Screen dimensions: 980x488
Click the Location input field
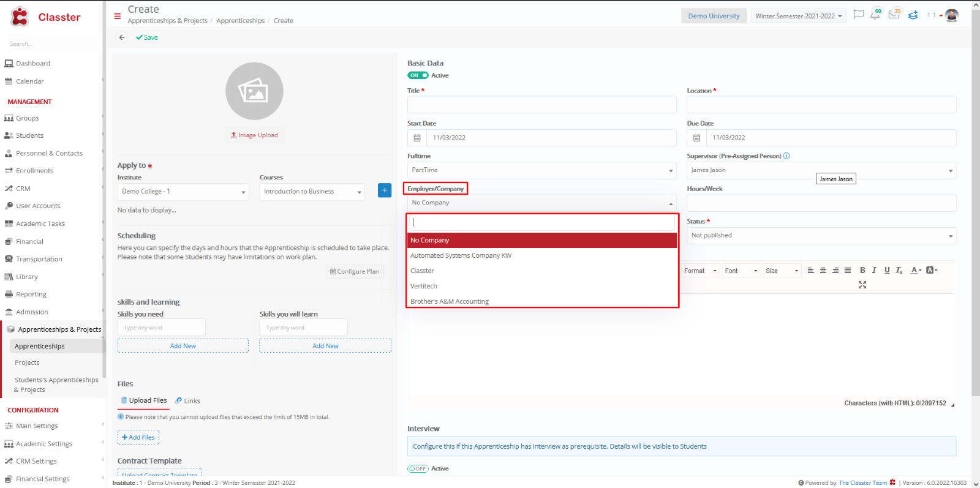(x=821, y=105)
